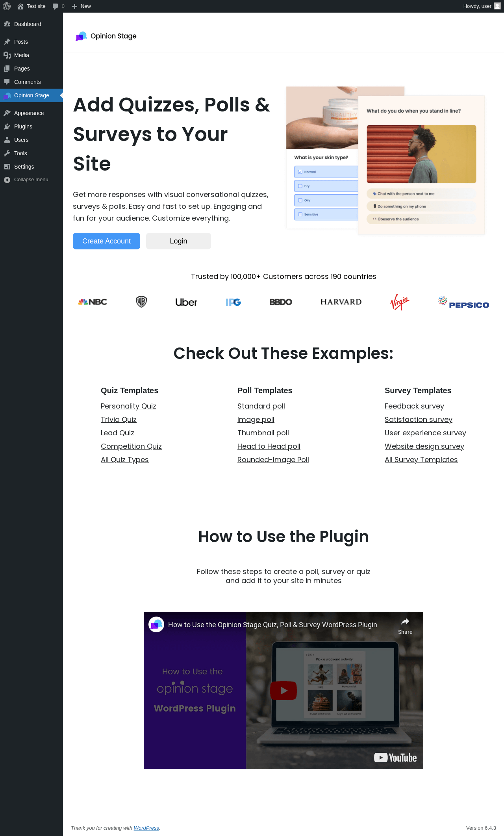Open the Website design survey link
The width and height of the screenshot is (504, 836).
[424, 446]
